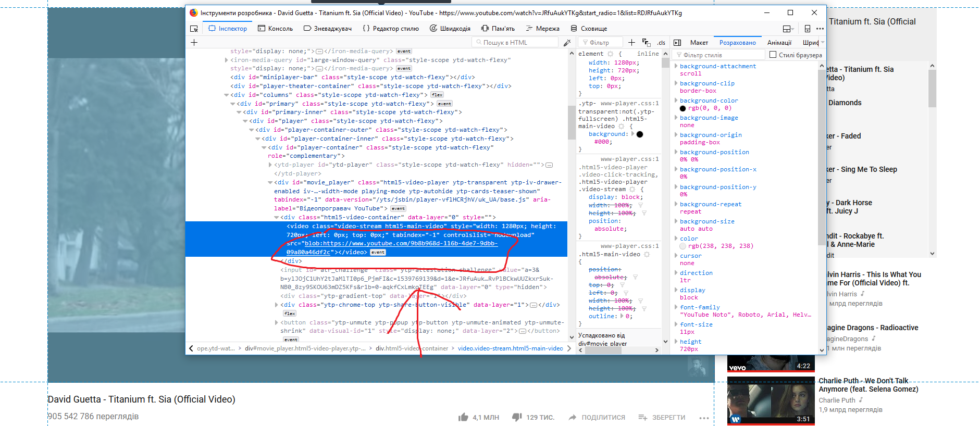Open the Пам'ять memory tab
The image size is (980, 426).
[x=498, y=29]
